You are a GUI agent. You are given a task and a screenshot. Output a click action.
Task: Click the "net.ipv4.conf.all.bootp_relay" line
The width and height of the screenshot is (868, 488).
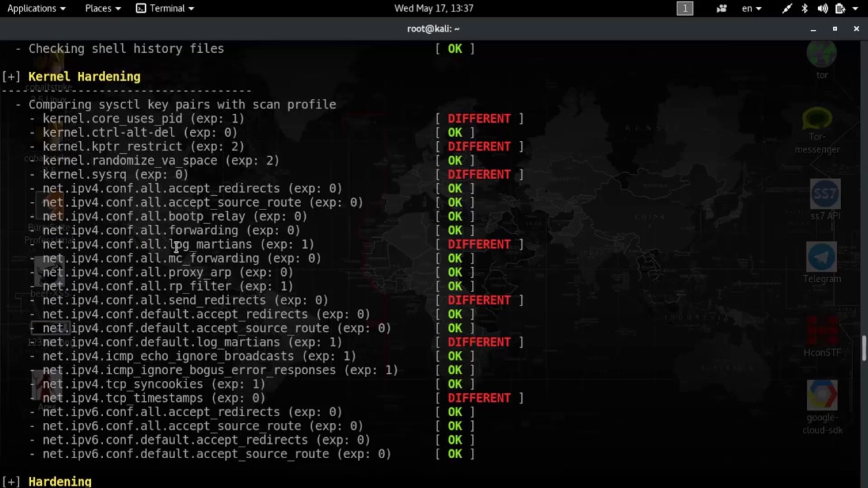pyautogui.click(x=175, y=216)
